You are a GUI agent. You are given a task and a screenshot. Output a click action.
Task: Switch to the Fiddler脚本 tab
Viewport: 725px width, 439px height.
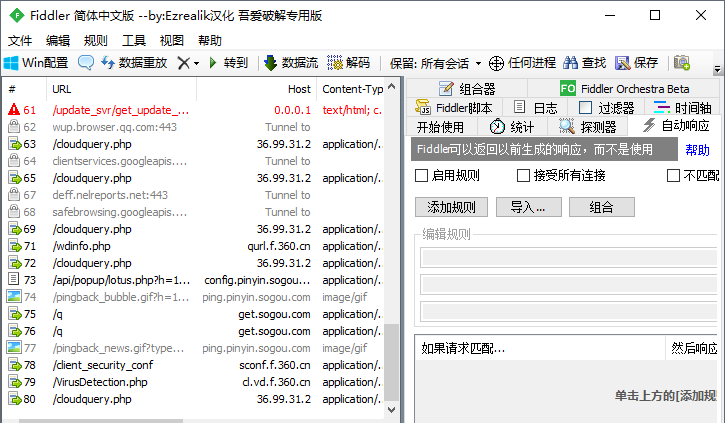click(454, 108)
